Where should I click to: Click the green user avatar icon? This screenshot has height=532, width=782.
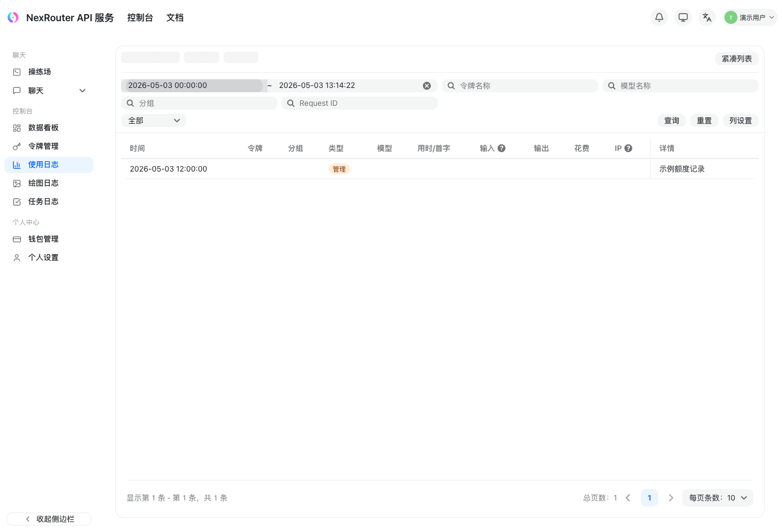point(731,17)
